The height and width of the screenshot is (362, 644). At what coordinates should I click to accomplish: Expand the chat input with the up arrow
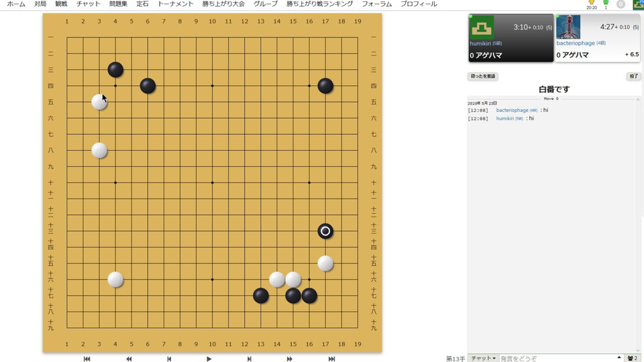(619, 358)
